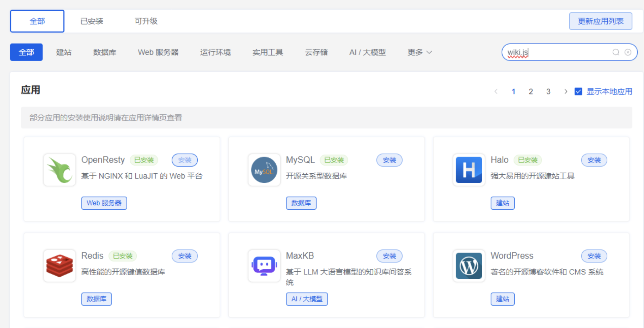
Task: Jump to page 3 of apps
Action: coord(548,92)
